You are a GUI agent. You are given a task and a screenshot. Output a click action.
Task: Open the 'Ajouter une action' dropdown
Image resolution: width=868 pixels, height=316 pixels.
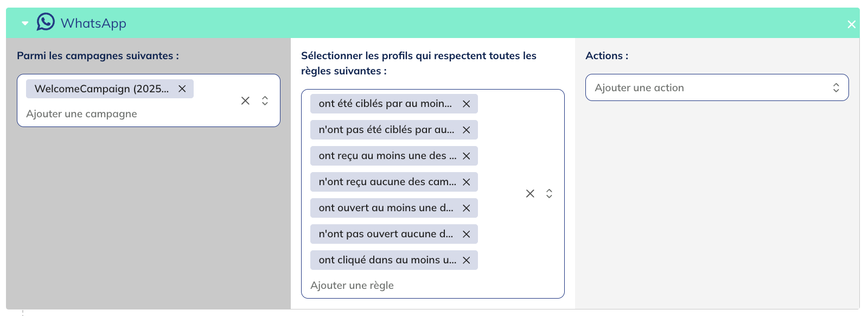716,87
